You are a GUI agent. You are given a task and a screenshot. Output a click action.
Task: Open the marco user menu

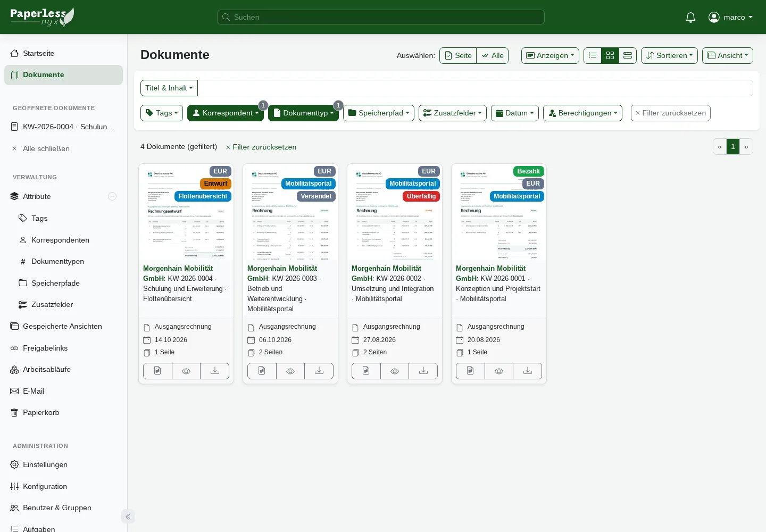731,17
